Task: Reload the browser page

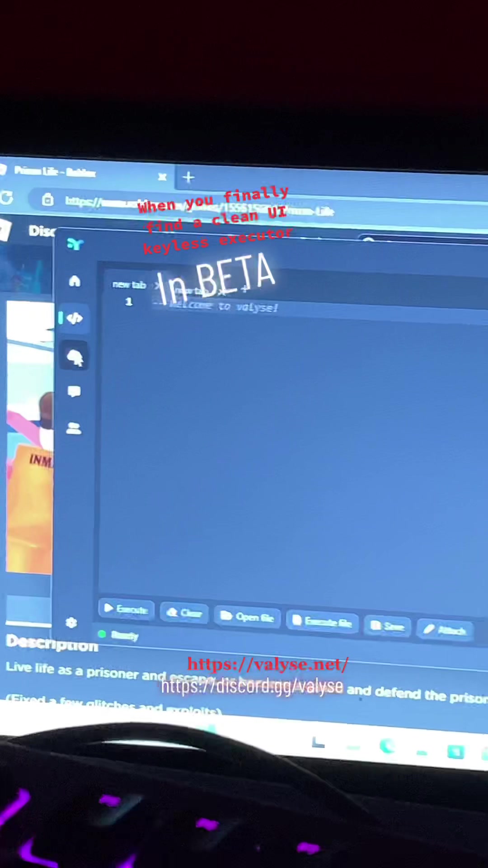Action: pyautogui.click(x=7, y=198)
